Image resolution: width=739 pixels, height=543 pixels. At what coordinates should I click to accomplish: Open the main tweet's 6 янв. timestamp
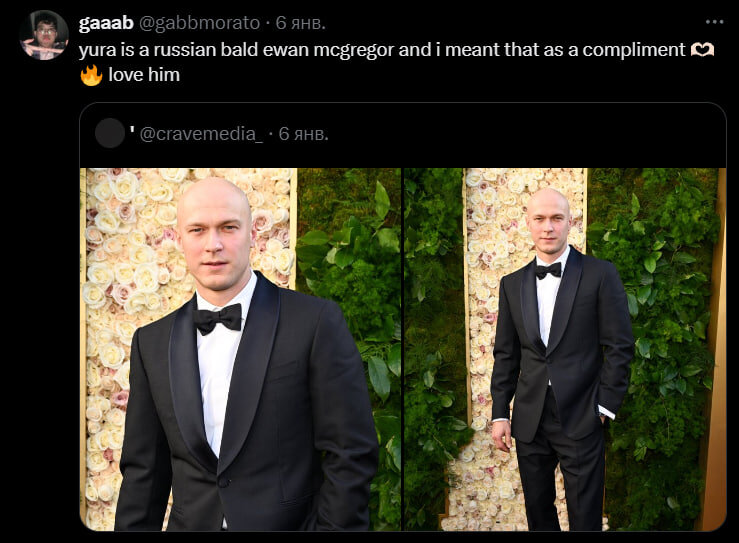coord(301,23)
